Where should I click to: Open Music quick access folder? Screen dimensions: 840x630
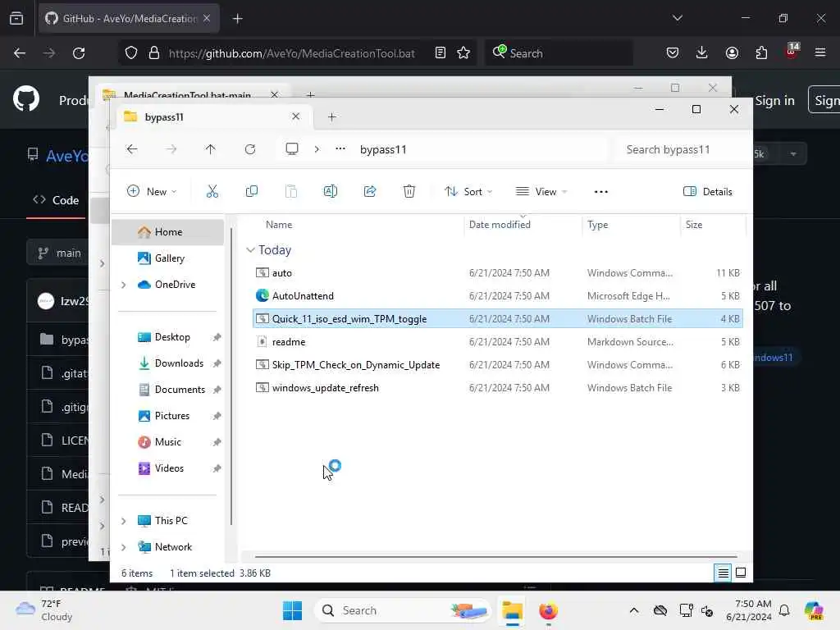[x=167, y=442]
